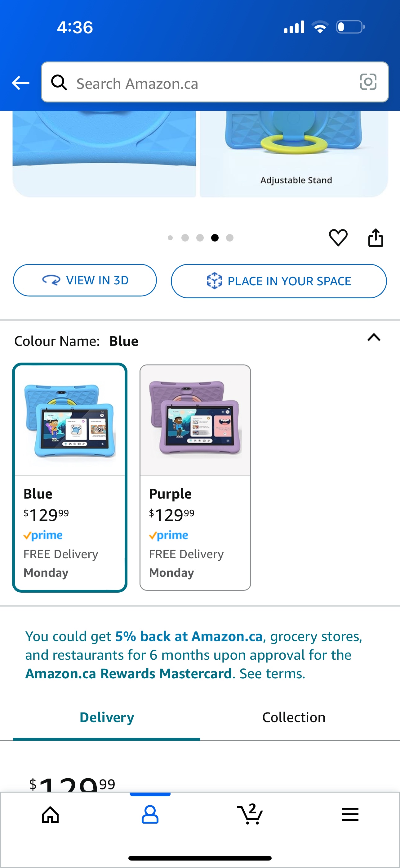
Task: Open the account profile icon
Action: pyautogui.click(x=150, y=814)
